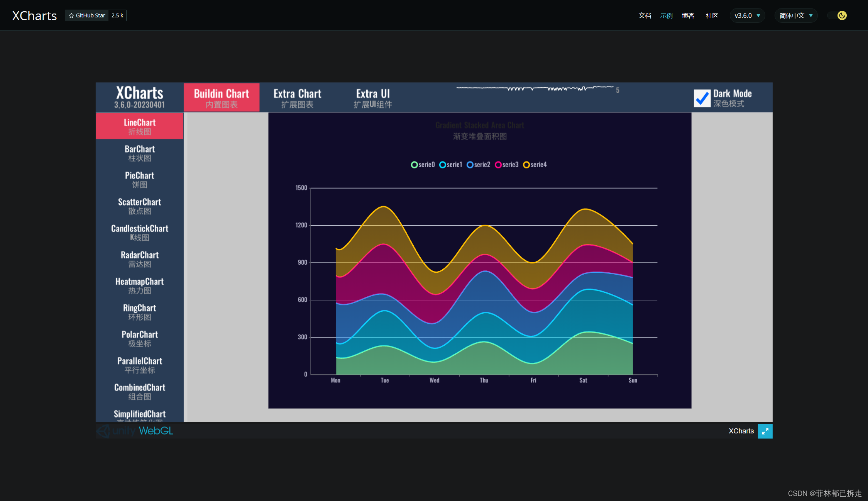Open the 博客 blog link

tap(688, 15)
